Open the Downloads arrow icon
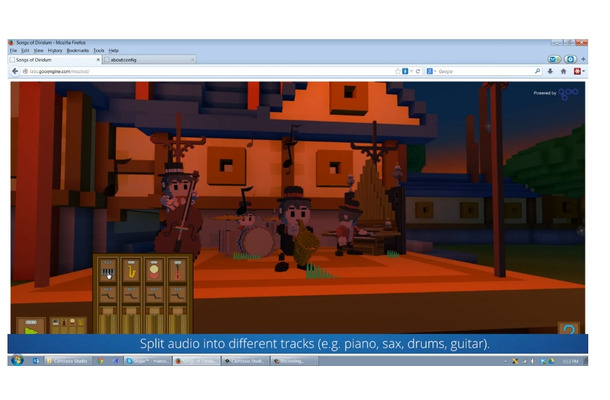Viewport: 610px width, 400px height. tap(550, 71)
